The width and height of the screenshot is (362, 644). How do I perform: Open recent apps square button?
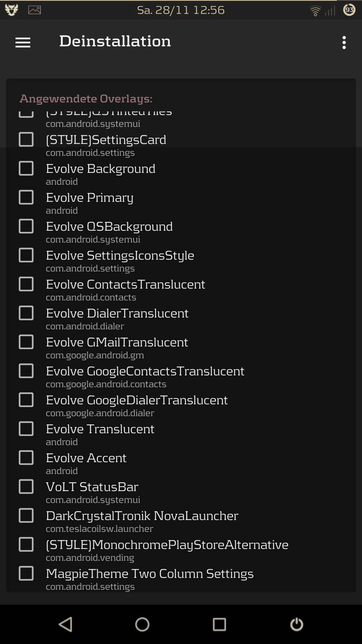click(219, 624)
